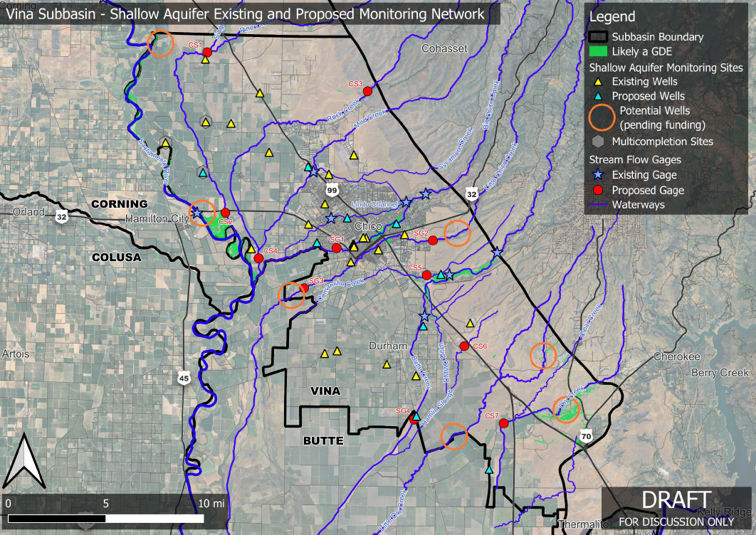756x535 pixels.
Task: Click the red Proposed Gage legend circle
Action: [x=598, y=190]
